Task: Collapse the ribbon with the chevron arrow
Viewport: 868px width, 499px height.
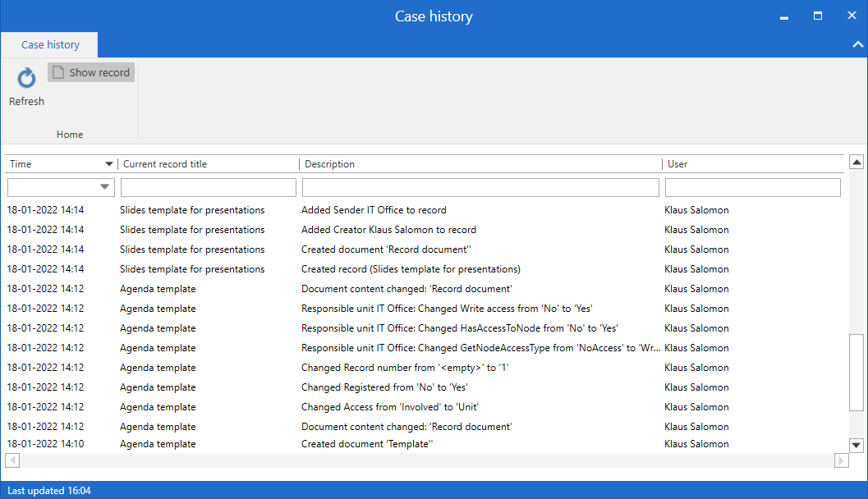Action: (x=858, y=45)
